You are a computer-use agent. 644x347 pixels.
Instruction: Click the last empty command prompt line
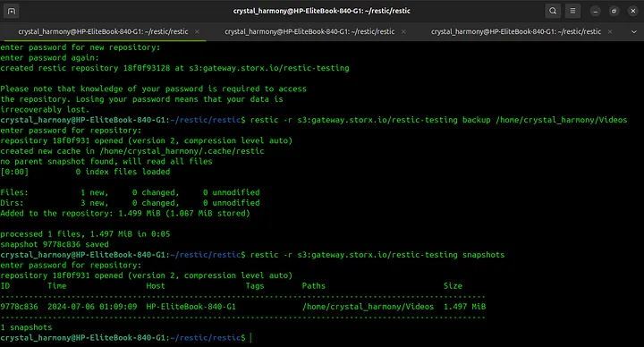tap(126, 337)
